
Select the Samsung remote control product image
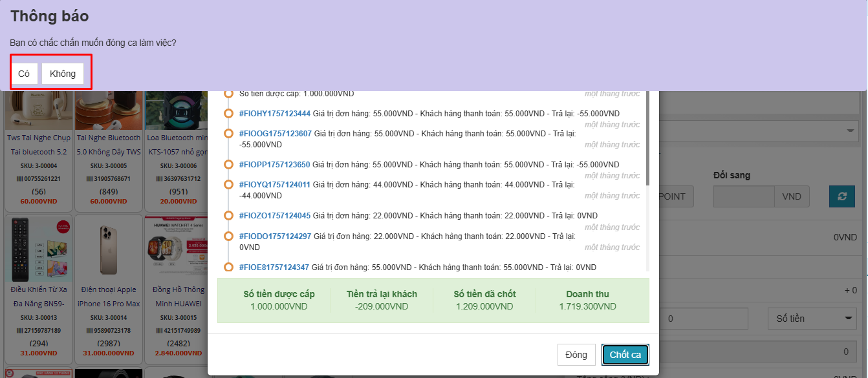coord(38,249)
